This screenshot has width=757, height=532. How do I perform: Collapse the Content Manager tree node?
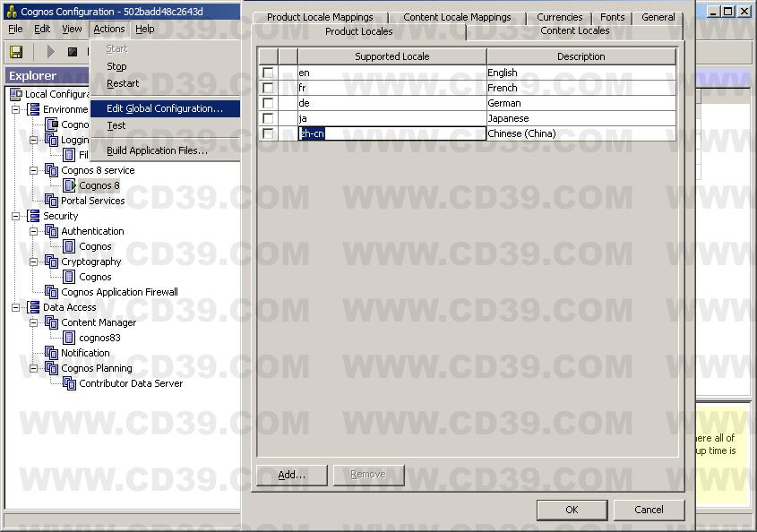point(34,322)
